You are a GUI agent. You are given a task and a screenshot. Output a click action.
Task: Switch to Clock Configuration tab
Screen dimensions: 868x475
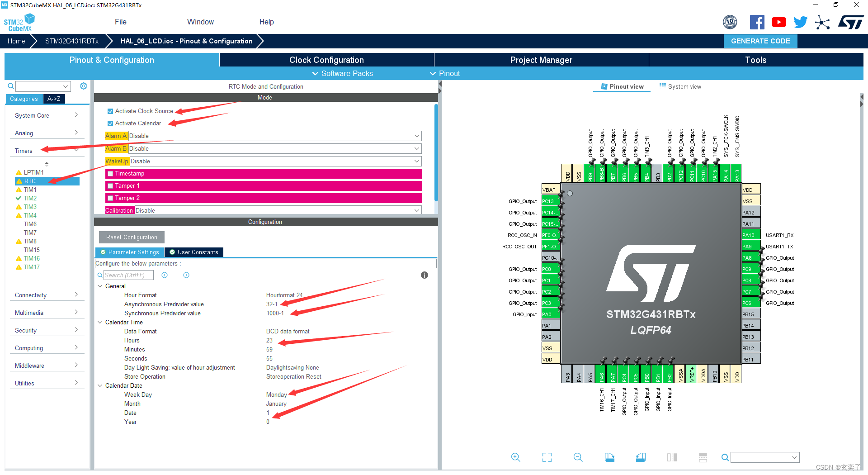tap(326, 60)
